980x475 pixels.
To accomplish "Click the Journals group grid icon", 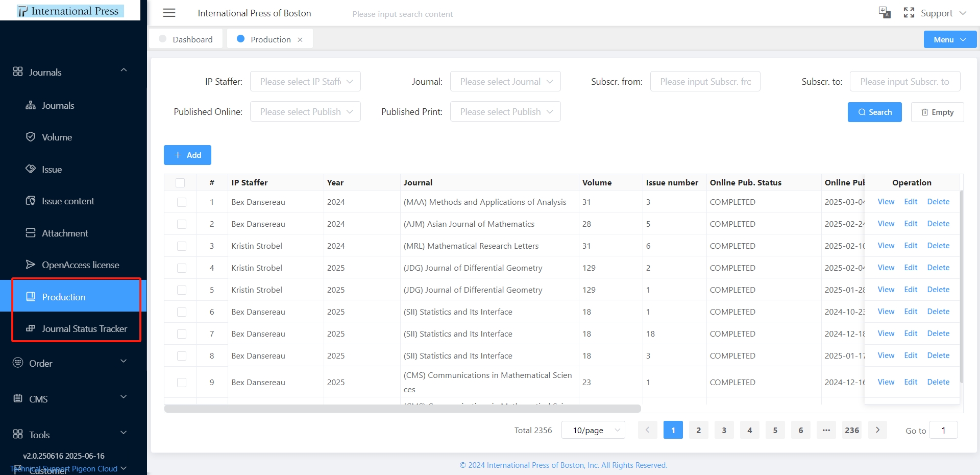I will pos(18,72).
